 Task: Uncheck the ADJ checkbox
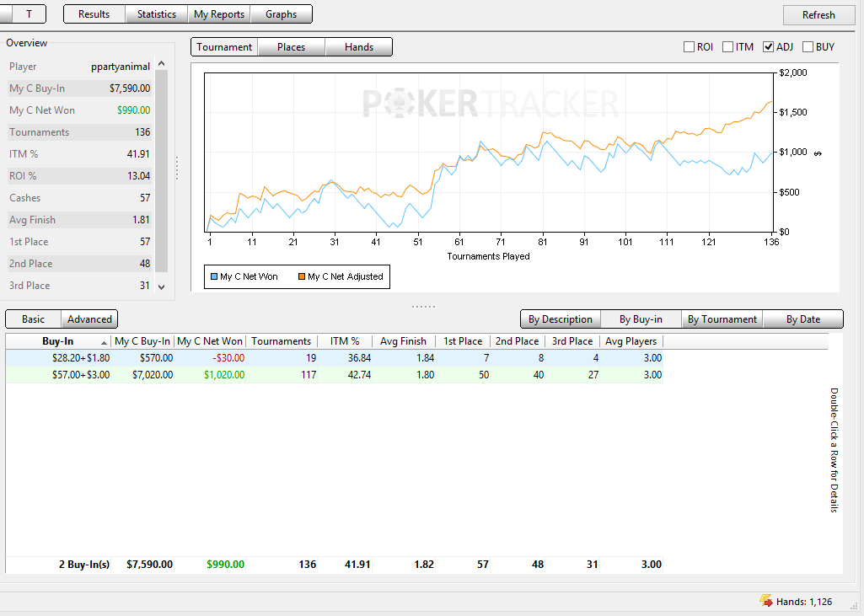768,47
